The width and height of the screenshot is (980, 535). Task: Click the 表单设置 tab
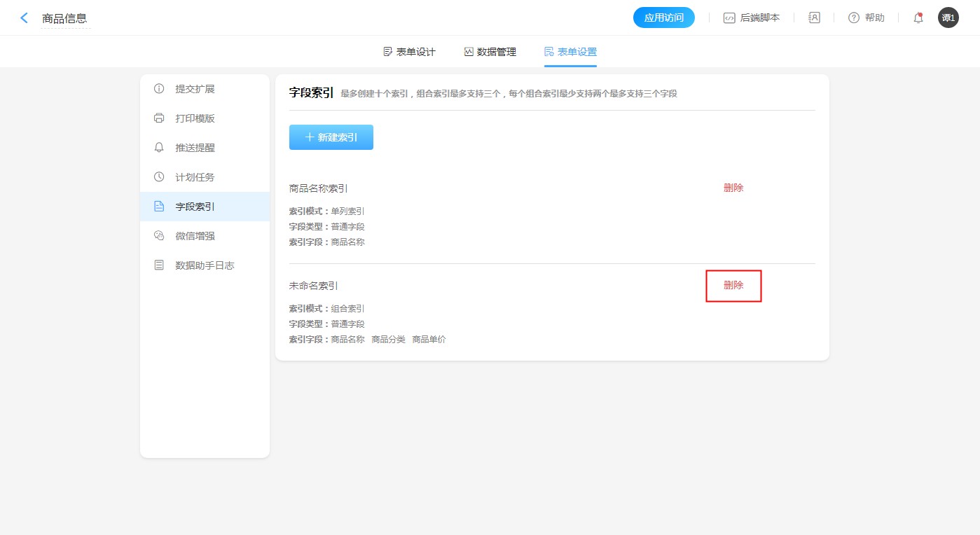(x=570, y=52)
